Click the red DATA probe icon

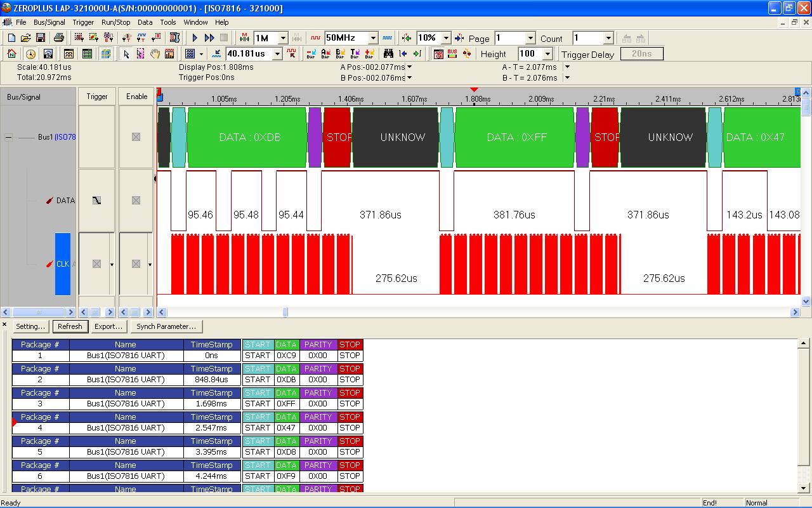pyautogui.click(x=49, y=201)
